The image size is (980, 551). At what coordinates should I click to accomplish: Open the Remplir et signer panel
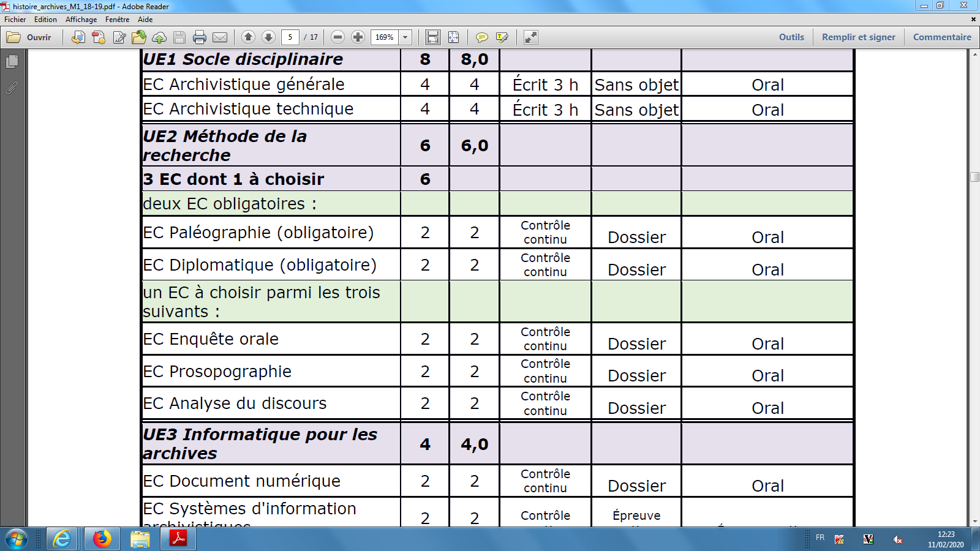(x=858, y=37)
